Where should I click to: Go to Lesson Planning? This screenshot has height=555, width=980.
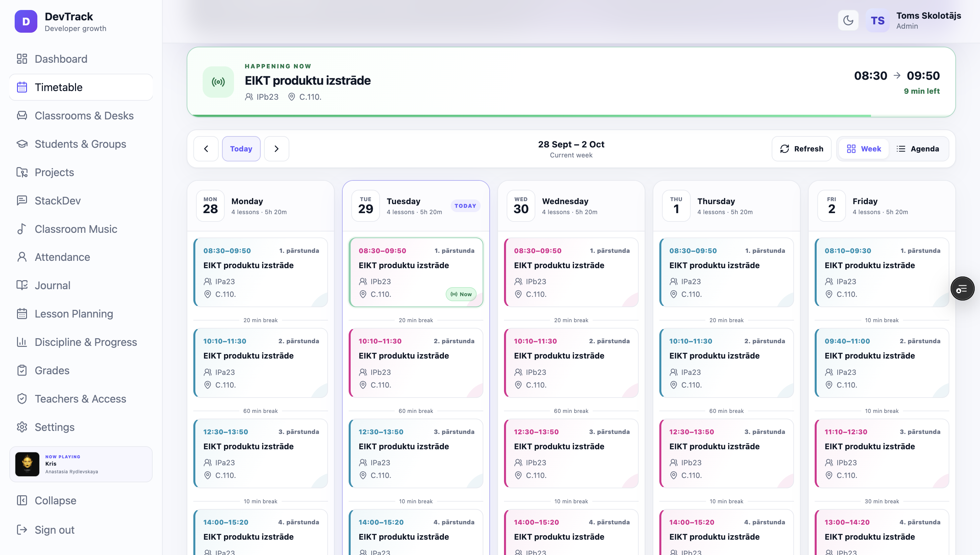coord(81,314)
